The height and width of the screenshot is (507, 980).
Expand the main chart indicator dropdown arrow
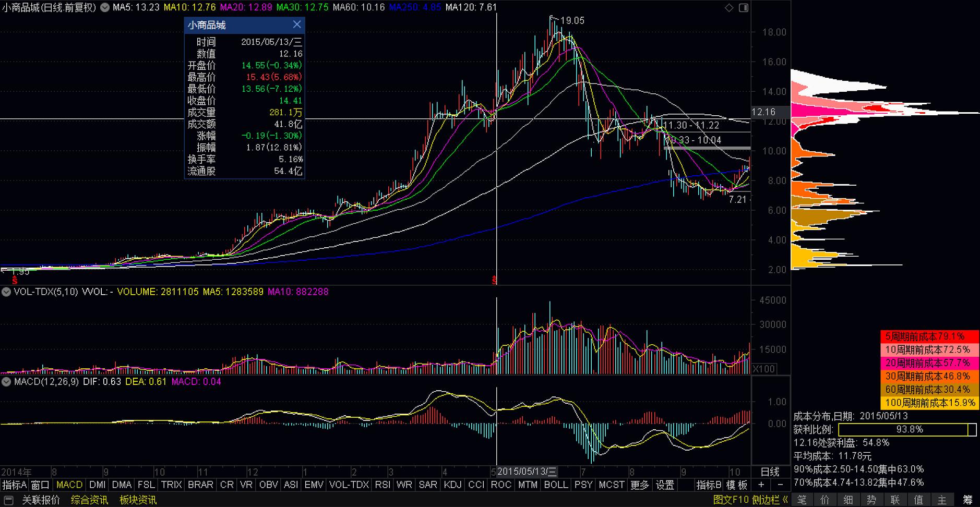(x=105, y=7)
